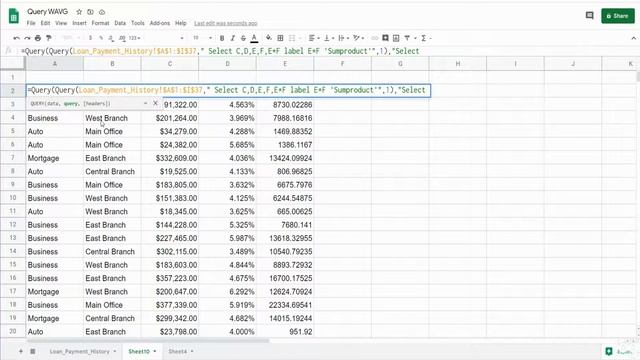
Task: Open the File menu
Action: [x=31, y=23]
